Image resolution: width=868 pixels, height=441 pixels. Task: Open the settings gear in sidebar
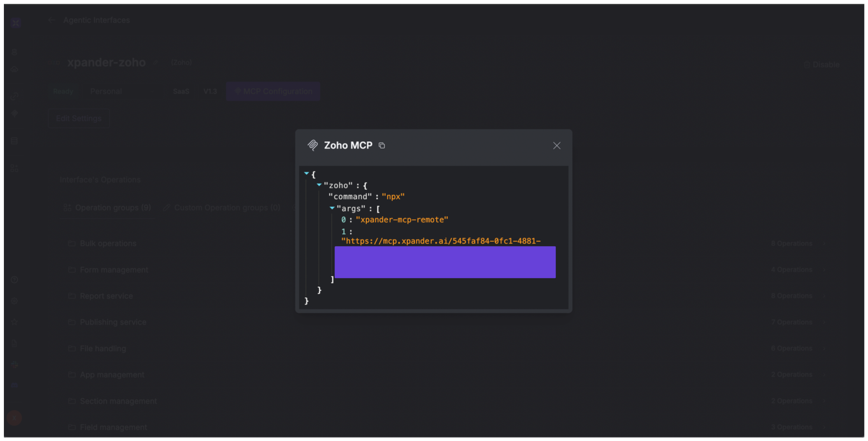(x=14, y=301)
